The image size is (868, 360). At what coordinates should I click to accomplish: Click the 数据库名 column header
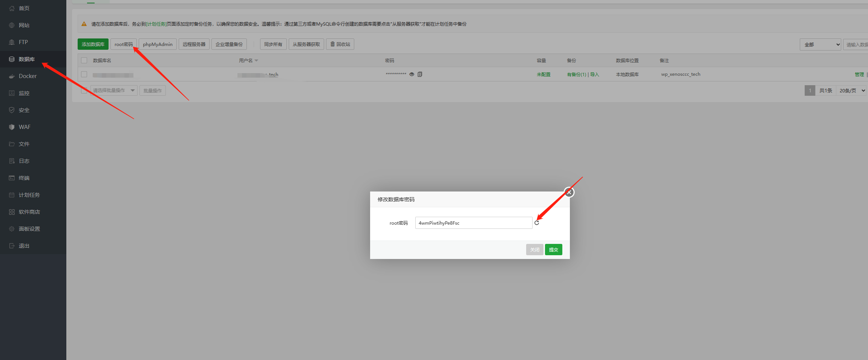pyautogui.click(x=102, y=60)
